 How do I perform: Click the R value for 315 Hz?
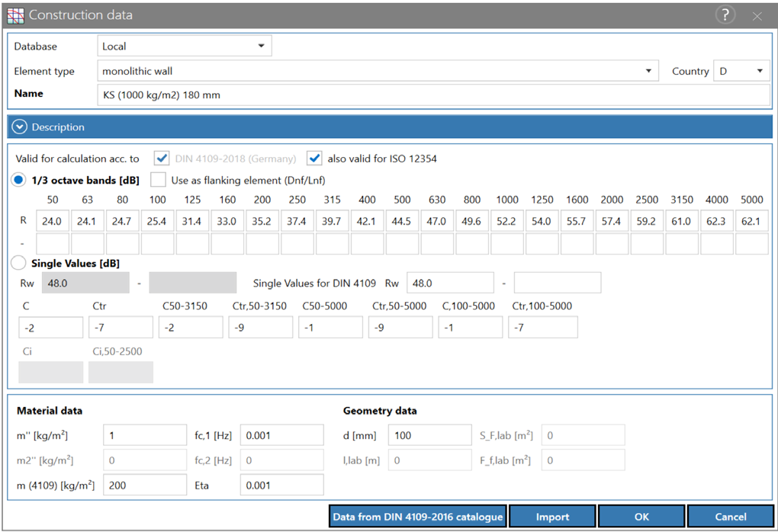[332, 221]
